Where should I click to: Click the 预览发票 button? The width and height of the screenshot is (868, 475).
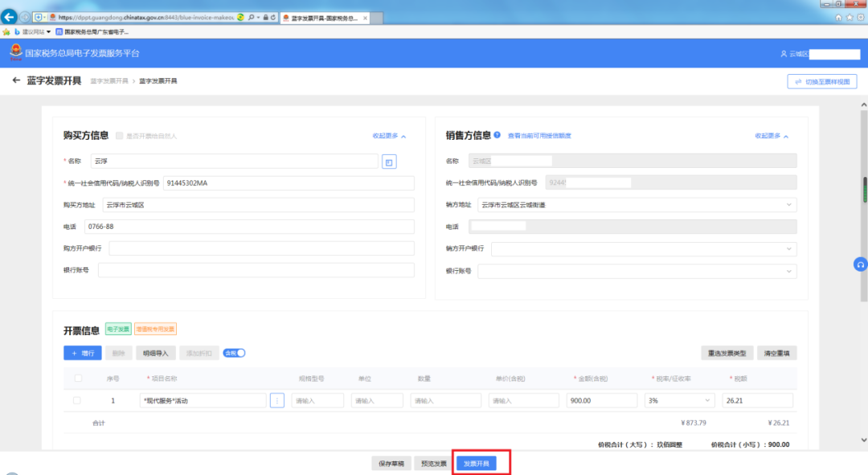[433, 464]
